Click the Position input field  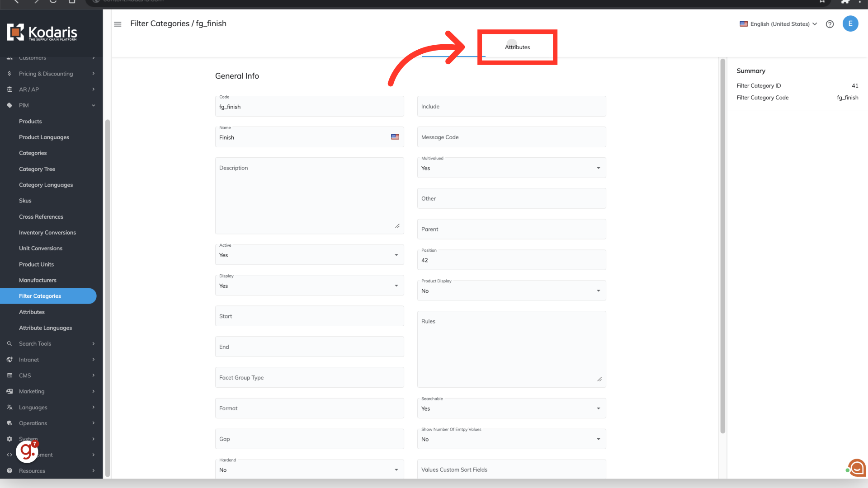point(511,260)
